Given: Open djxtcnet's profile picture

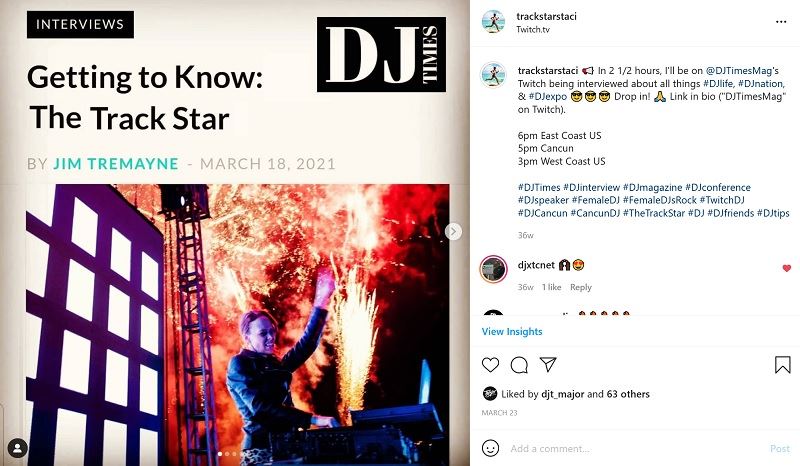Looking at the screenshot, I should point(493,269).
